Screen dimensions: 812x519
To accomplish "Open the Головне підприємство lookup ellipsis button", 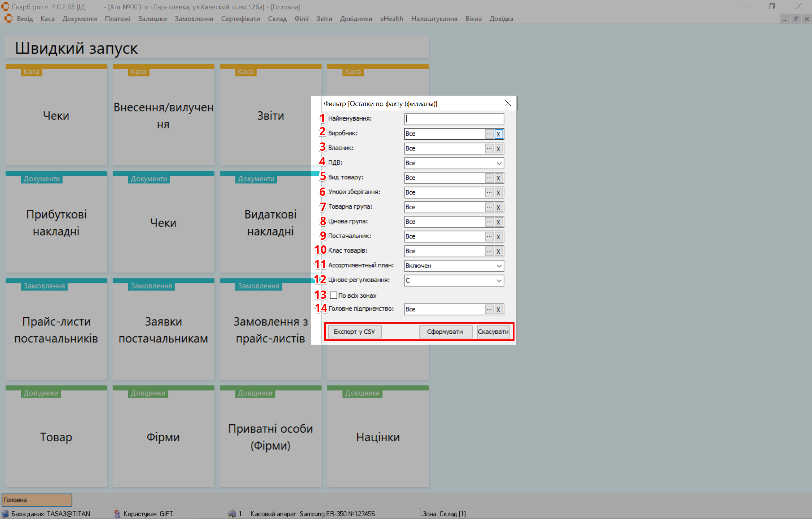I will 489,309.
